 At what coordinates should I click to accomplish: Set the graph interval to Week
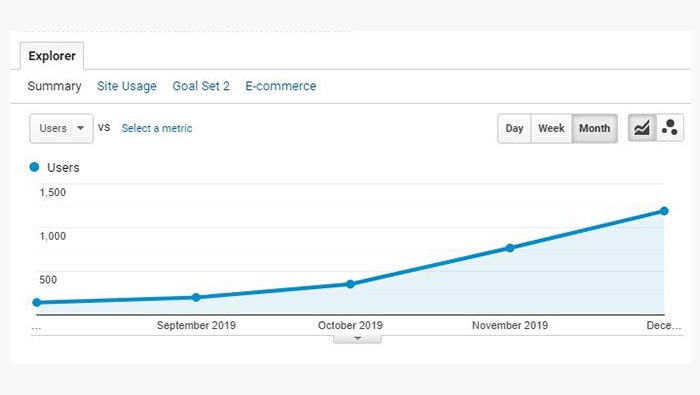point(551,129)
